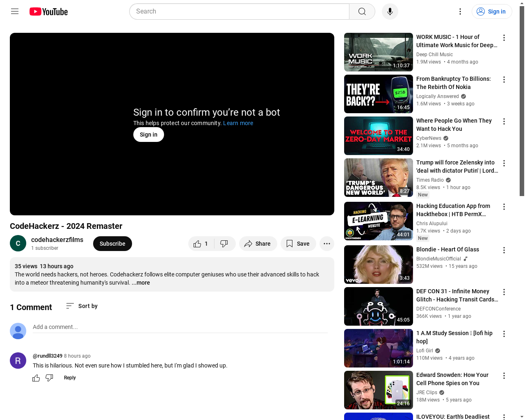Open DEF CON 31 Infinite Money Glitch title

click(457, 295)
